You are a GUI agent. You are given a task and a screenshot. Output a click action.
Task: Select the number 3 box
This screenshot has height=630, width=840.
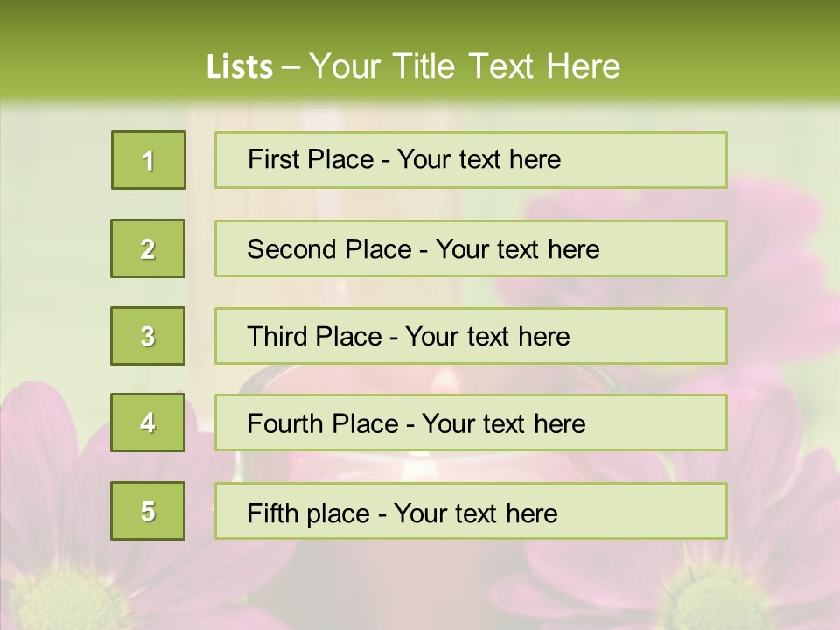coord(148,336)
